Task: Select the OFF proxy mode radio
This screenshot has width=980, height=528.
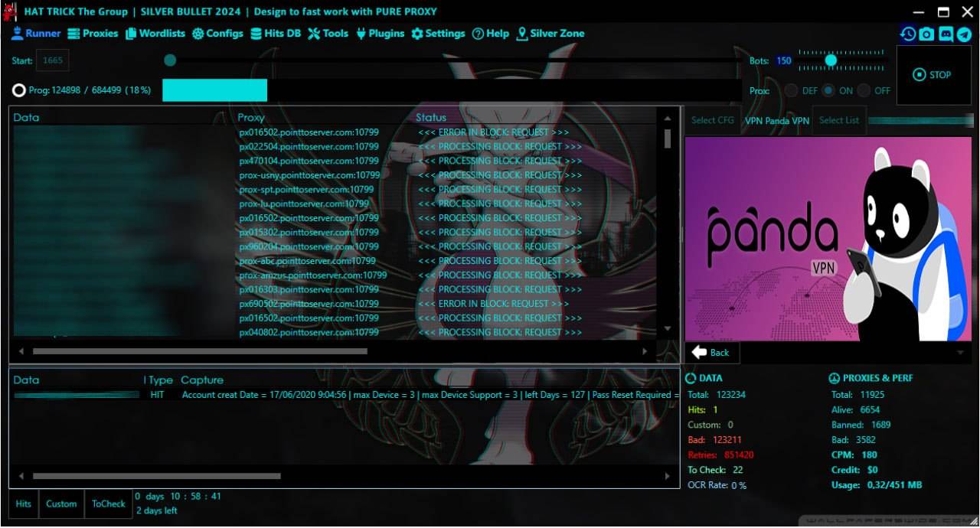Action: pyautogui.click(x=864, y=90)
